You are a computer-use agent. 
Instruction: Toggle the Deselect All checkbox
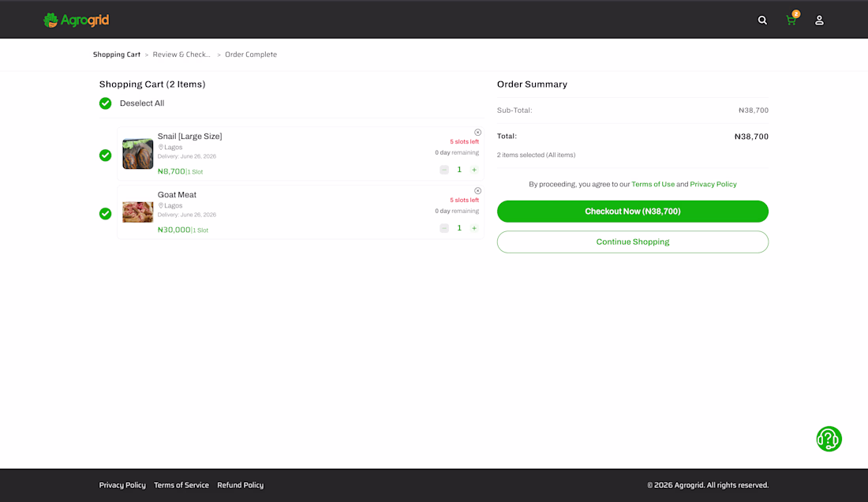click(x=105, y=103)
